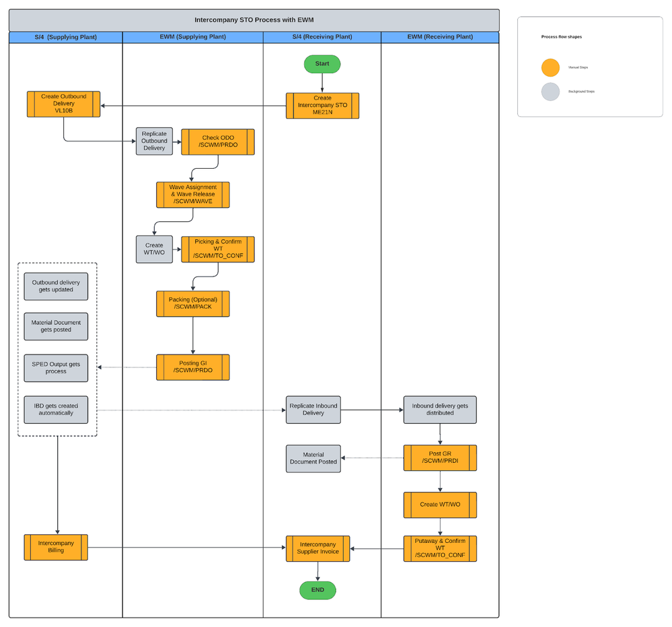Click the Replicate Outbound Delivery box
This screenshot has width=672, height=627.
pyautogui.click(x=154, y=141)
